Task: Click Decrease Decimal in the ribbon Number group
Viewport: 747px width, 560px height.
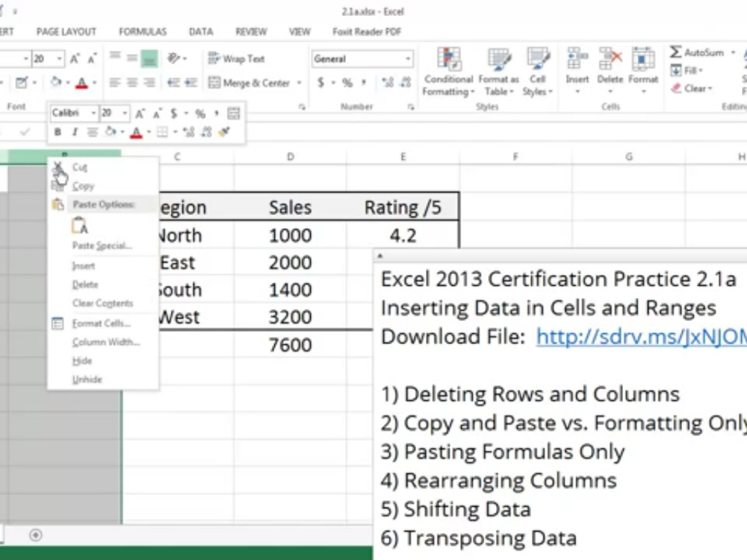Action: tap(406, 82)
